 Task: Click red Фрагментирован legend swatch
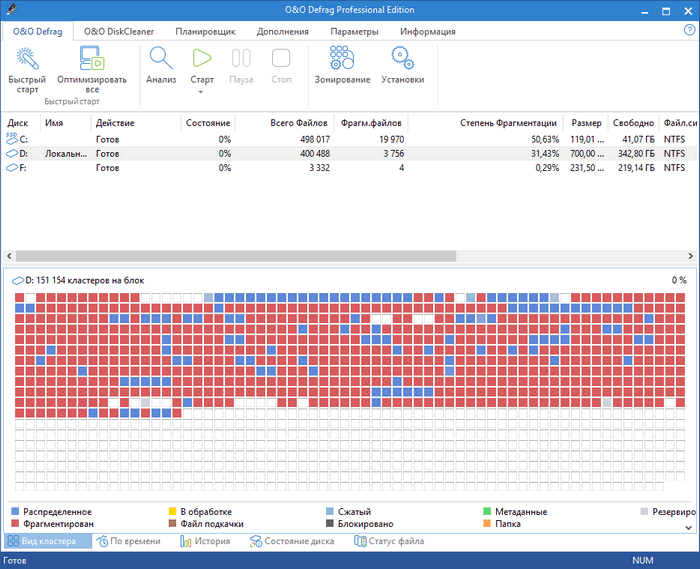[x=15, y=523]
